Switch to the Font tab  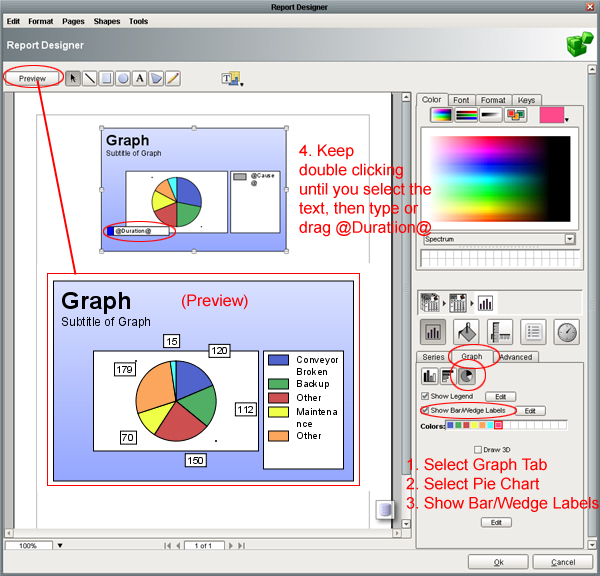point(461,100)
